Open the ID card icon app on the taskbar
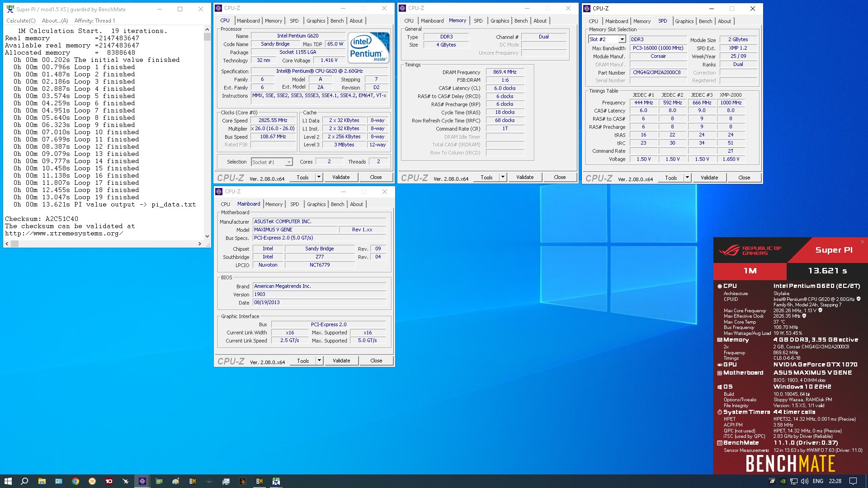 [59, 481]
